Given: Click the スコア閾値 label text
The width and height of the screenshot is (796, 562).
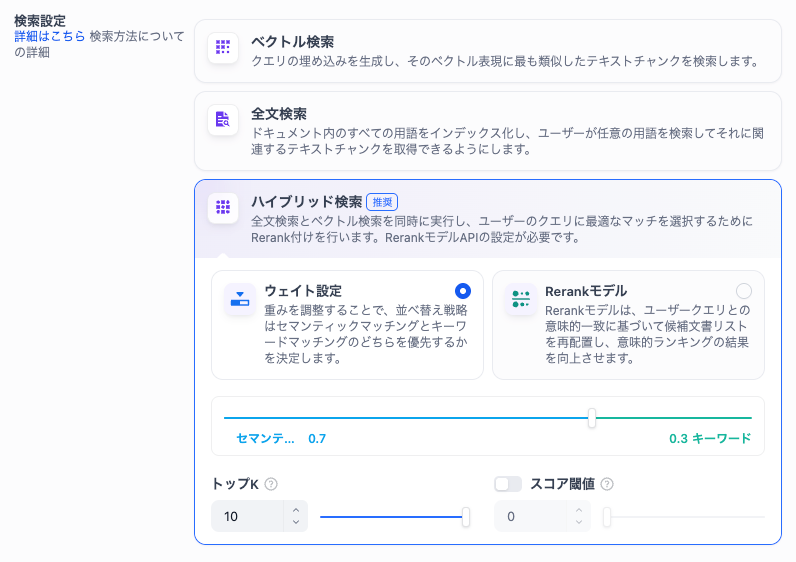Looking at the screenshot, I should (562, 484).
